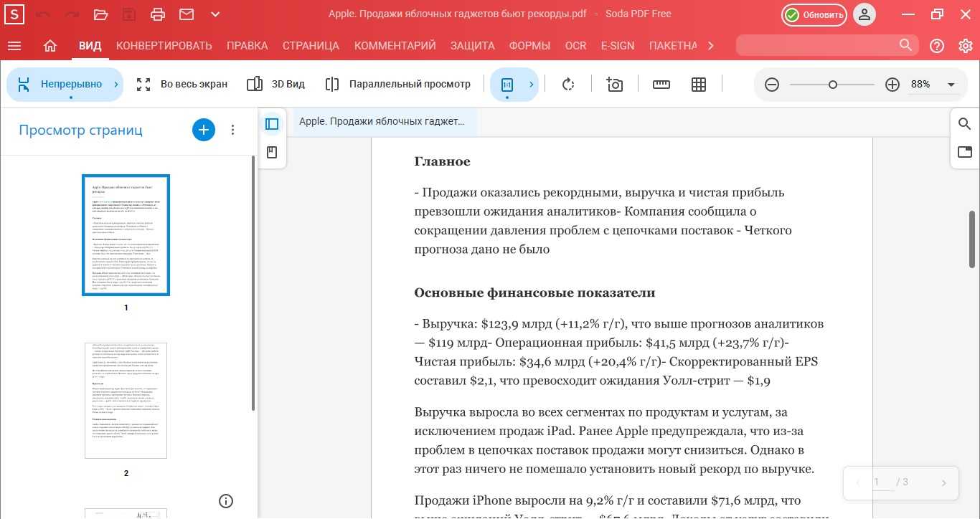
Task: Click the print icon in title bar
Action: (158, 14)
